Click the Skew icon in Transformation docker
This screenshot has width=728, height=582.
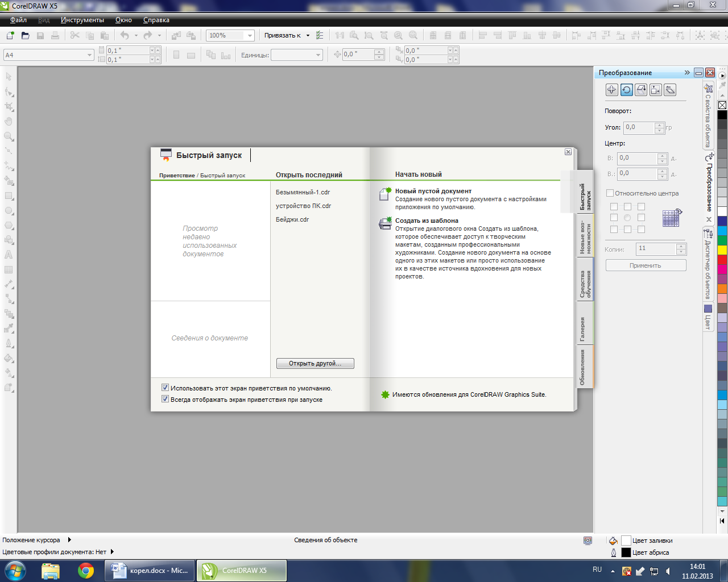click(670, 90)
